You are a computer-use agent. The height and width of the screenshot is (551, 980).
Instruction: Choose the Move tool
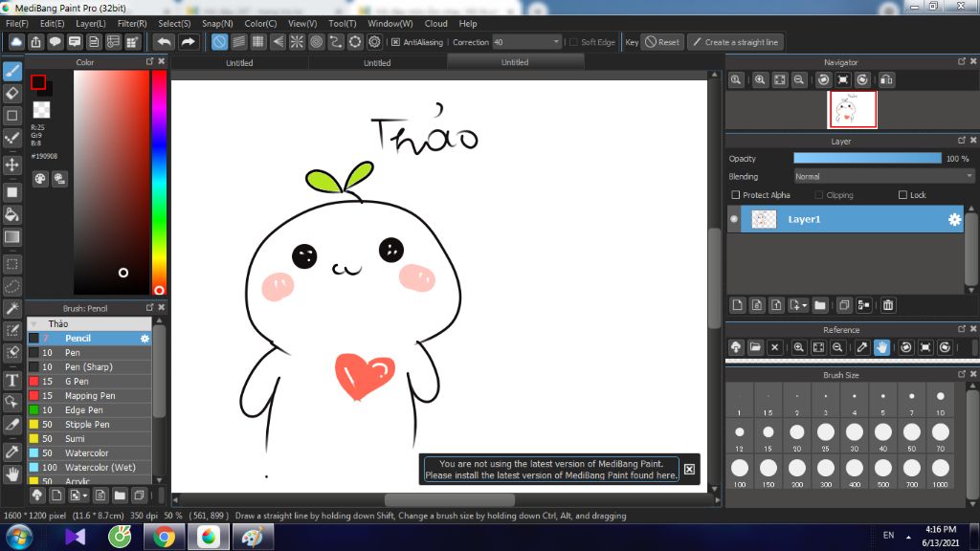(x=12, y=165)
